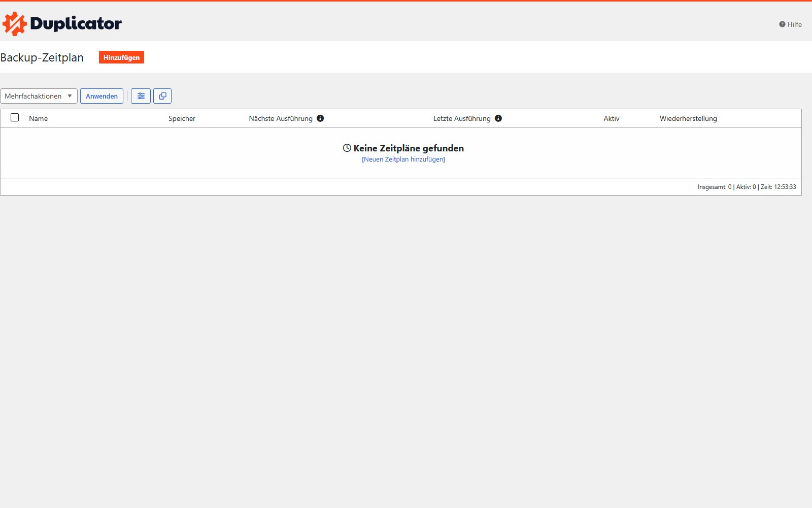Click the info icon beside Nächste Ausführung
The image size is (812, 508).
click(x=320, y=118)
